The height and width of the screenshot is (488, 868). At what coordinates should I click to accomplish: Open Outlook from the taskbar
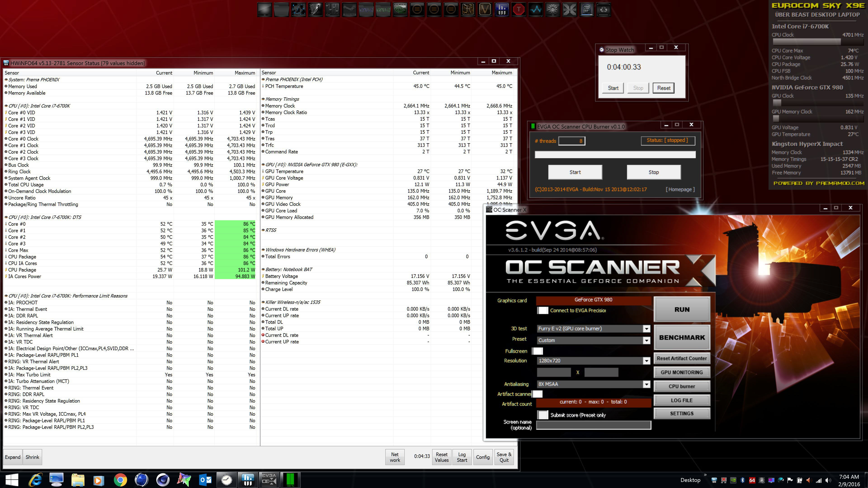[x=205, y=480]
